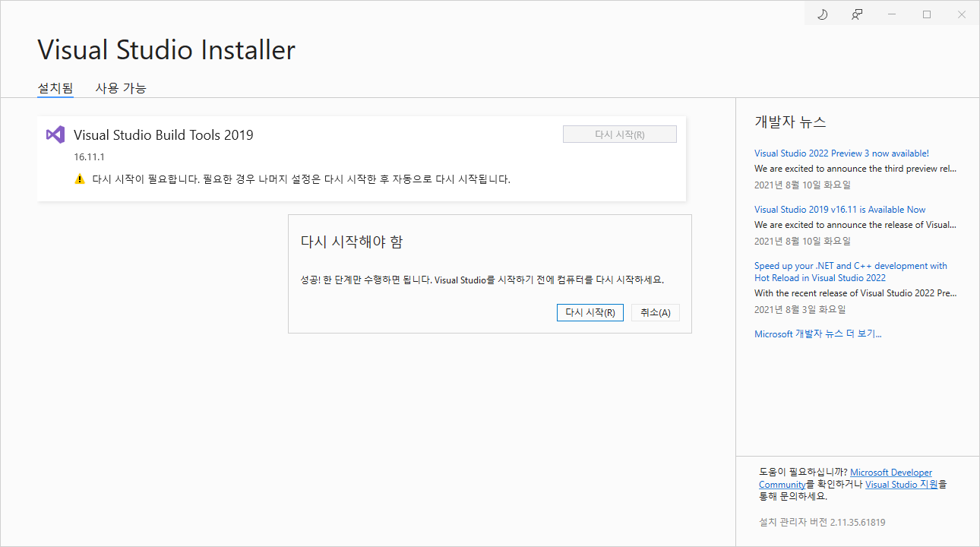The height and width of the screenshot is (547, 980).
Task: Switch to the 사용 가능 tab
Action: pyautogui.click(x=121, y=88)
